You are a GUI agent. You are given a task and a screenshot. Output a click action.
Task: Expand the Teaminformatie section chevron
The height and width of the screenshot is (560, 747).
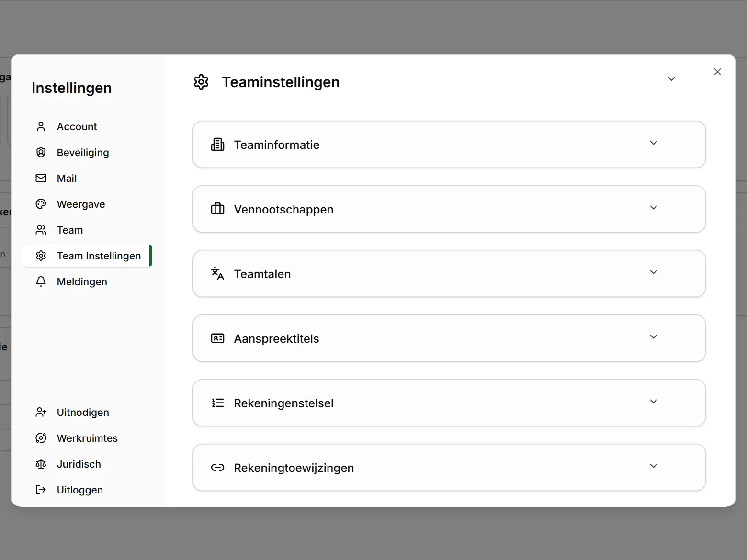(x=654, y=143)
